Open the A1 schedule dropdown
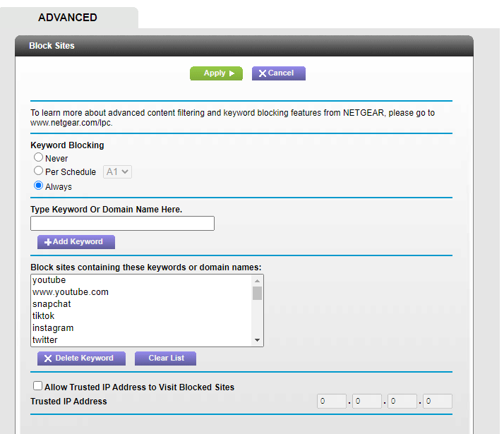 tap(118, 171)
